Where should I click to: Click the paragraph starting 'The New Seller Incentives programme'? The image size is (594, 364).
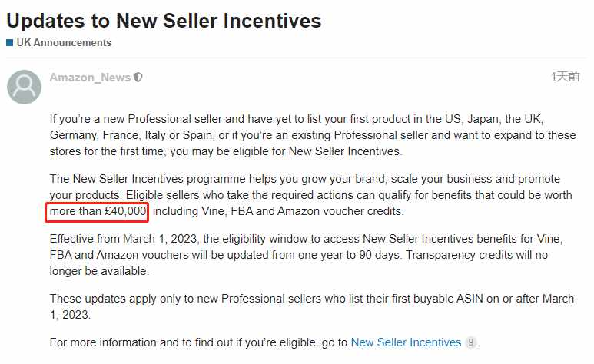tap(311, 195)
